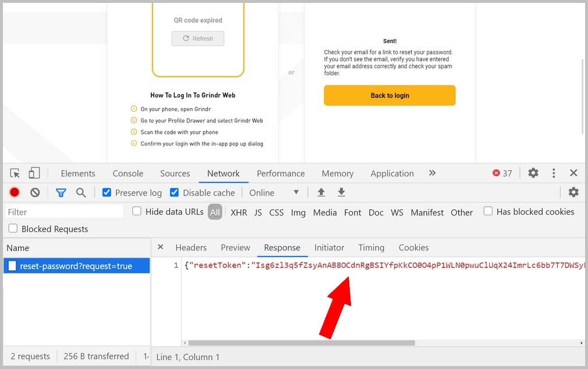This screenshot has width=588, height=369.
Task: Export HAR file download arrow icon
Action: coord(341,193)
